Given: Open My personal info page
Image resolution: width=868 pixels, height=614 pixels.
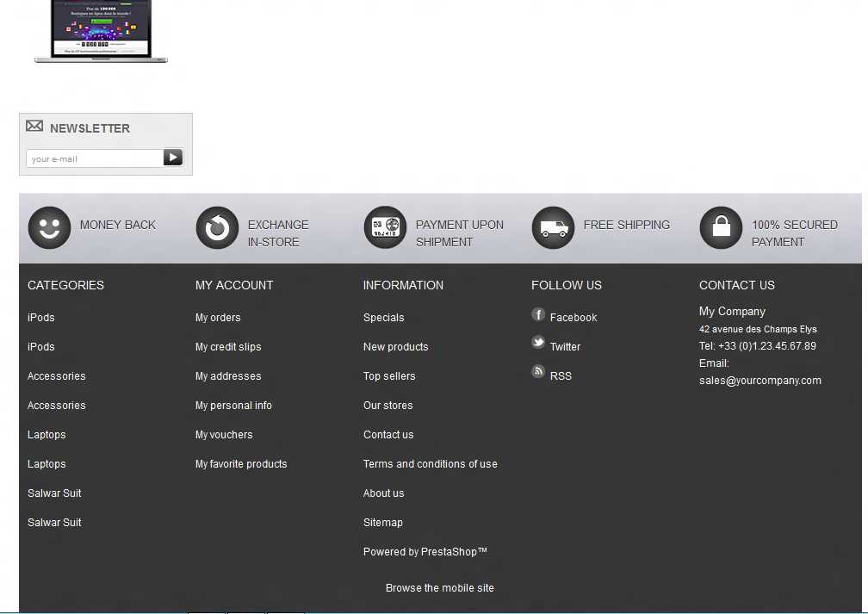Looking at the screenshot, I should pyautogui.click(x=233, y=406).
